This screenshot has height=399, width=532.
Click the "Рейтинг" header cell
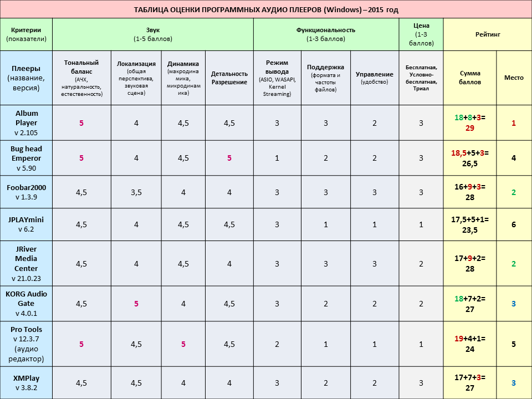point(488,34)
